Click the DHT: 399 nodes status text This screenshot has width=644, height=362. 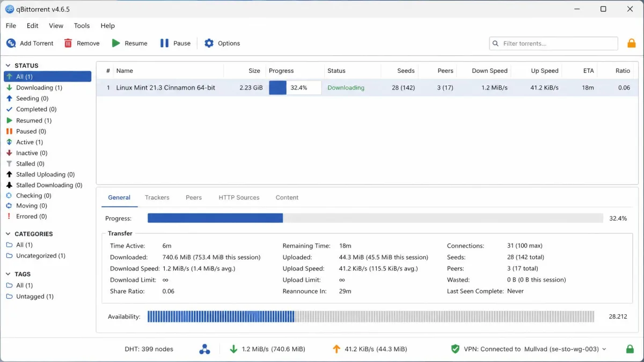(149, 349)
